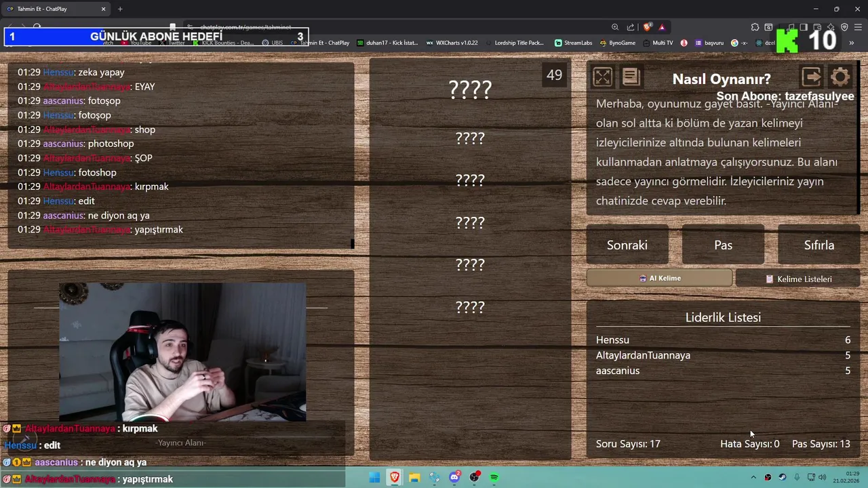The height and width of the screenshot is (488, 868).
Task: Open fullscreen mode in game panel
Action: tap(603, 77)
